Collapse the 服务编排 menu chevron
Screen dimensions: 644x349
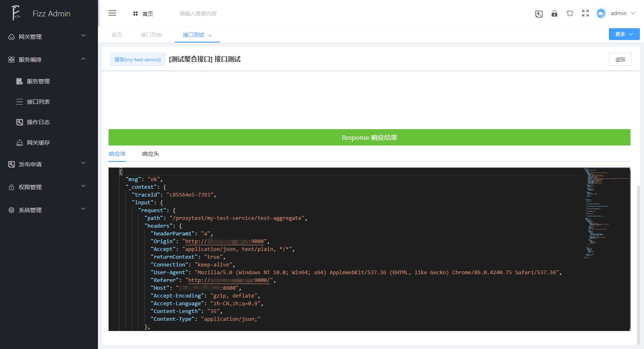[x=83, y=58]
